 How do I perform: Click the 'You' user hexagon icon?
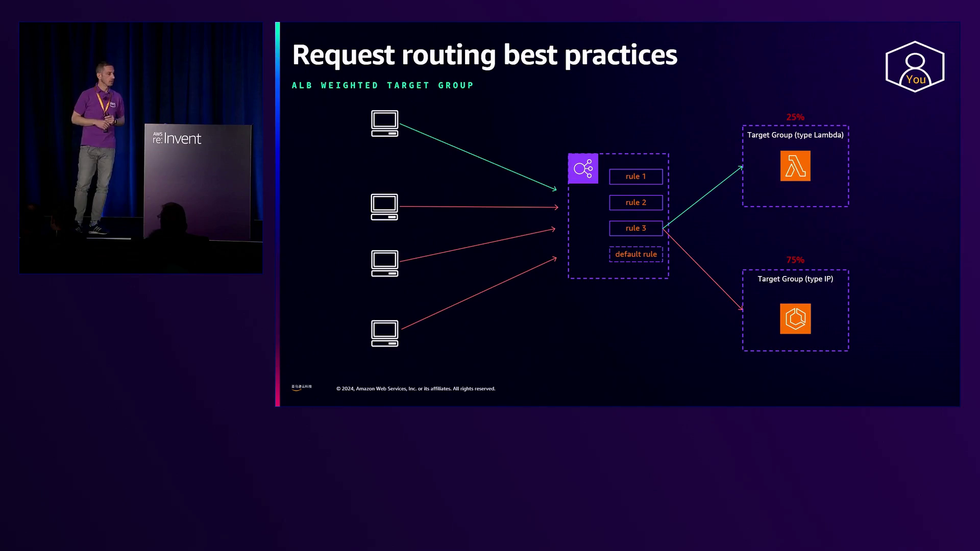[915, 67]
